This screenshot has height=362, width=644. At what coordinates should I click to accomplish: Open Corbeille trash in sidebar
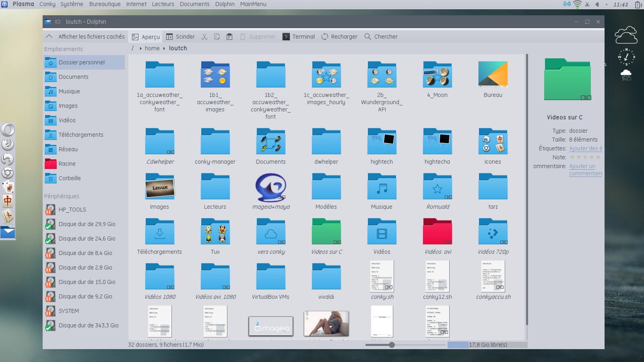(x=84, y=178)
